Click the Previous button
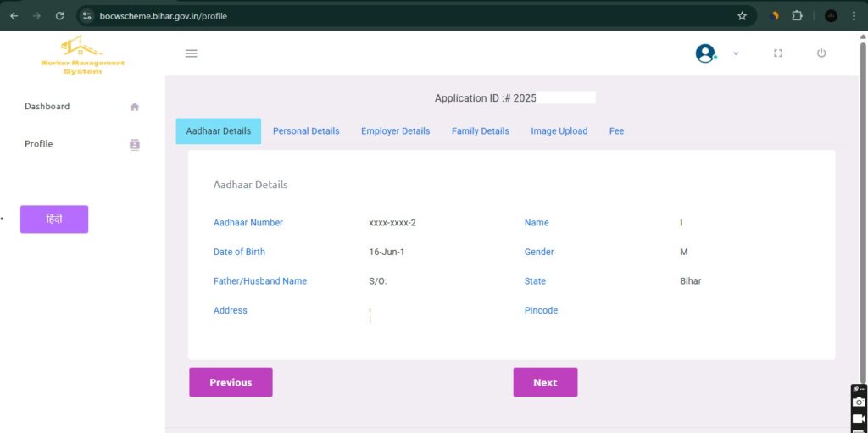 pyautogui.click(x=231, y=382)
